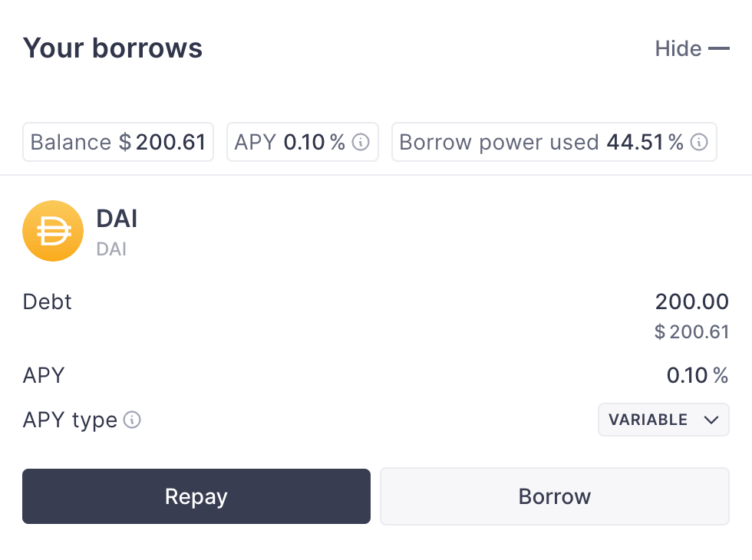Collapse the borrows section using Hide
752x560 pixels.
[x=678, y=49]
